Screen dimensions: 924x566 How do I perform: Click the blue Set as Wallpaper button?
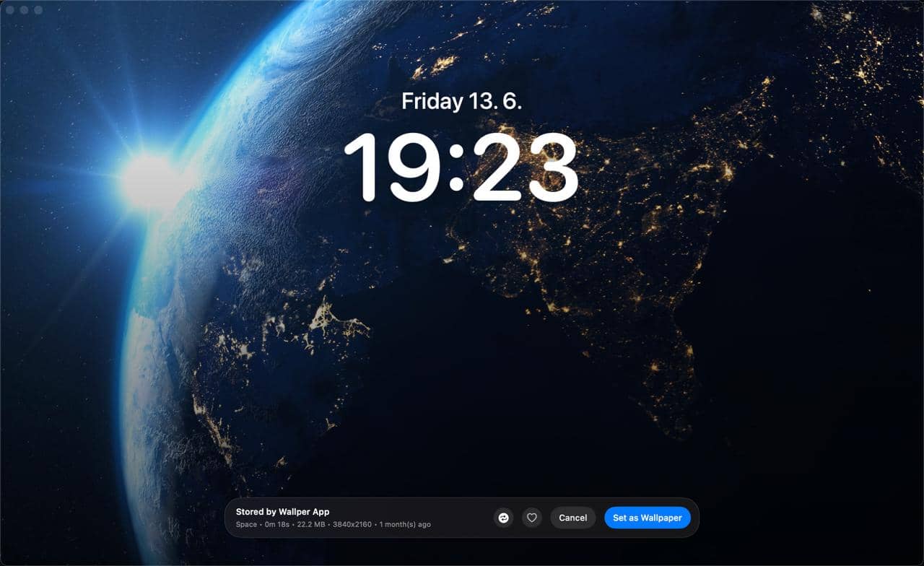pos(647,518)
